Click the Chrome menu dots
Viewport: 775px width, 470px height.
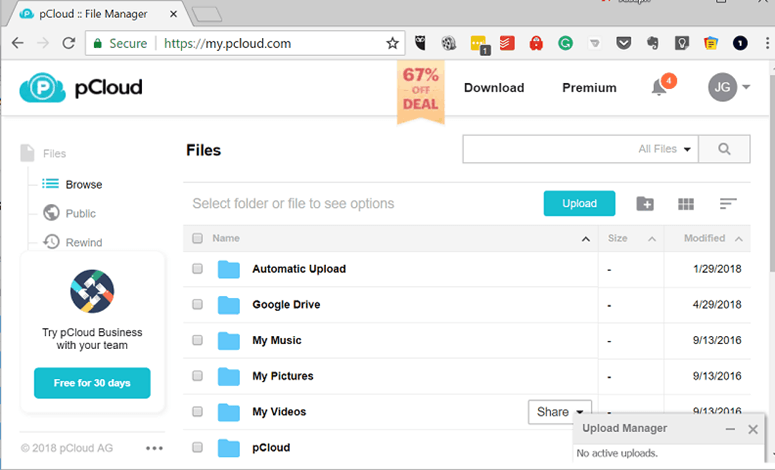click(767, 43)
